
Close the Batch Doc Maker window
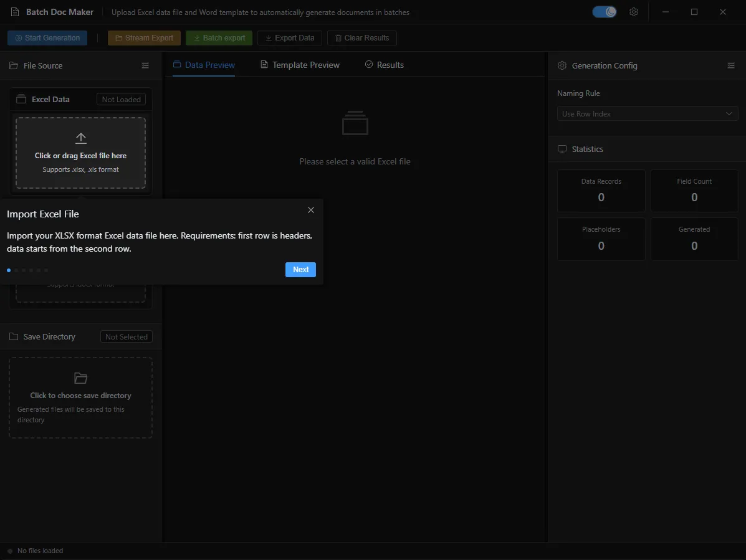tap(723, 12)
